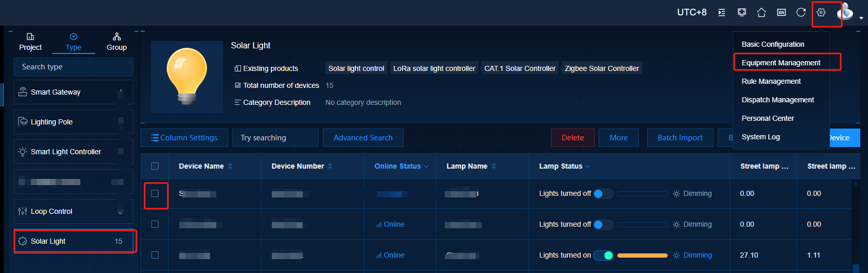Click the settings gear icon in top bar

click(821, 12)
